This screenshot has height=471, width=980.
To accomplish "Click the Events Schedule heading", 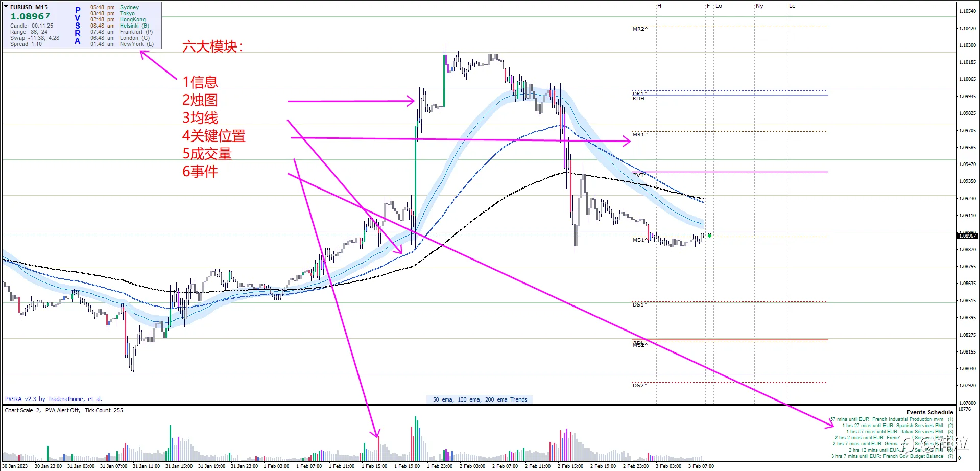I will pos(930,413).
